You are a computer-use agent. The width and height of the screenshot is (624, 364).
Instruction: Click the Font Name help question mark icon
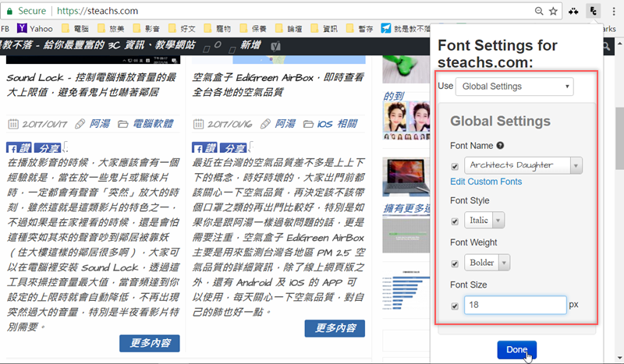click(500, 145)
